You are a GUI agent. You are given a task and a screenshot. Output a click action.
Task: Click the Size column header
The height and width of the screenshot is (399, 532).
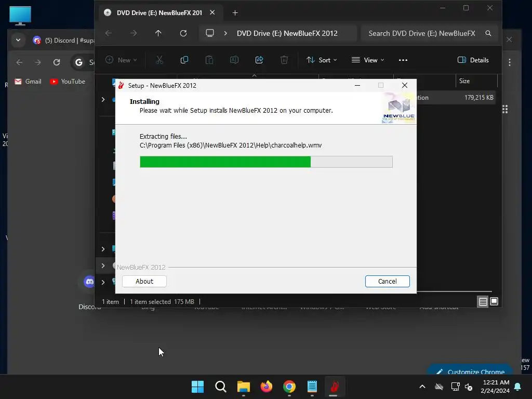[x=476, y=81]
